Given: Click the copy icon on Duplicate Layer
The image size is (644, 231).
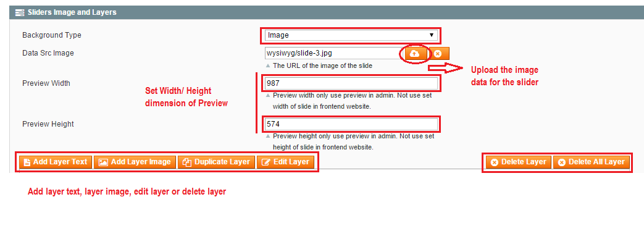Looking at the screenshot, I should [x=187, y=162].
